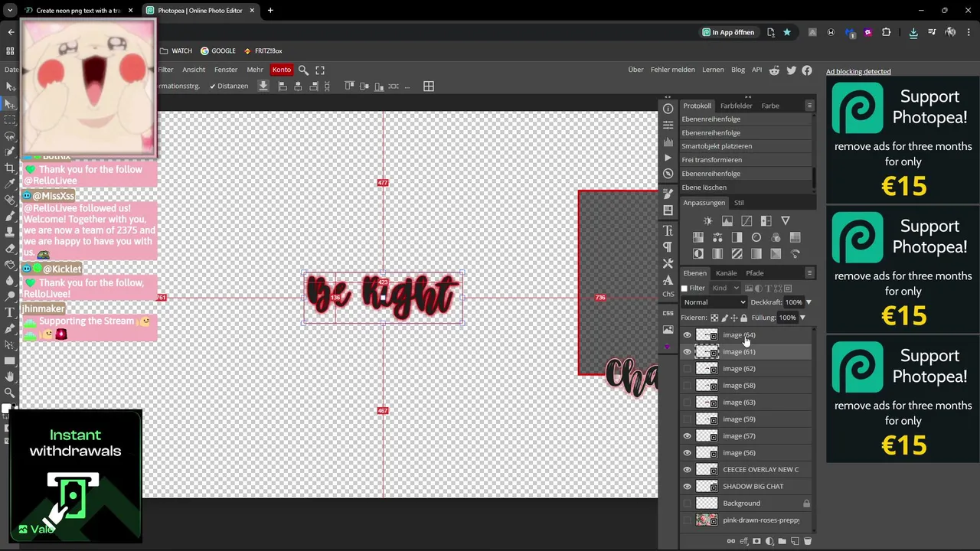The height and width of the screenshot is (551, 980).
Task: Click the Füllung 100% value field
Action: click(x=787, y=318)
